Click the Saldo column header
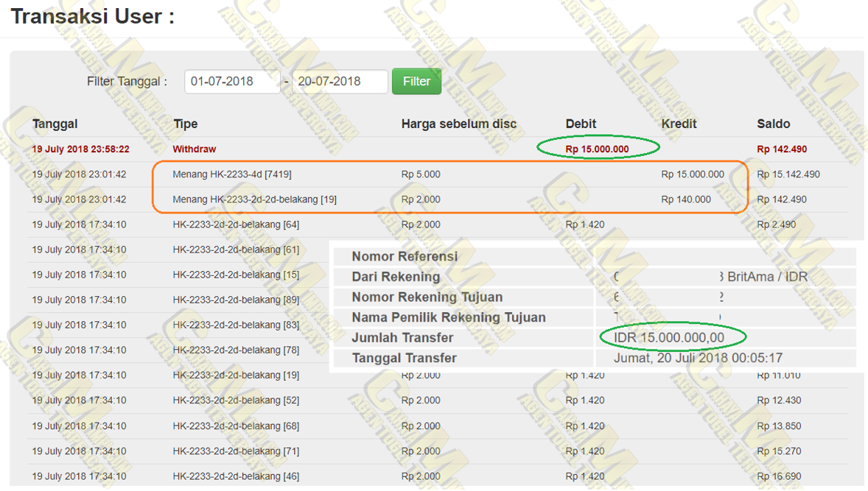Screen dimensions: 868x491 pos(773,124)
